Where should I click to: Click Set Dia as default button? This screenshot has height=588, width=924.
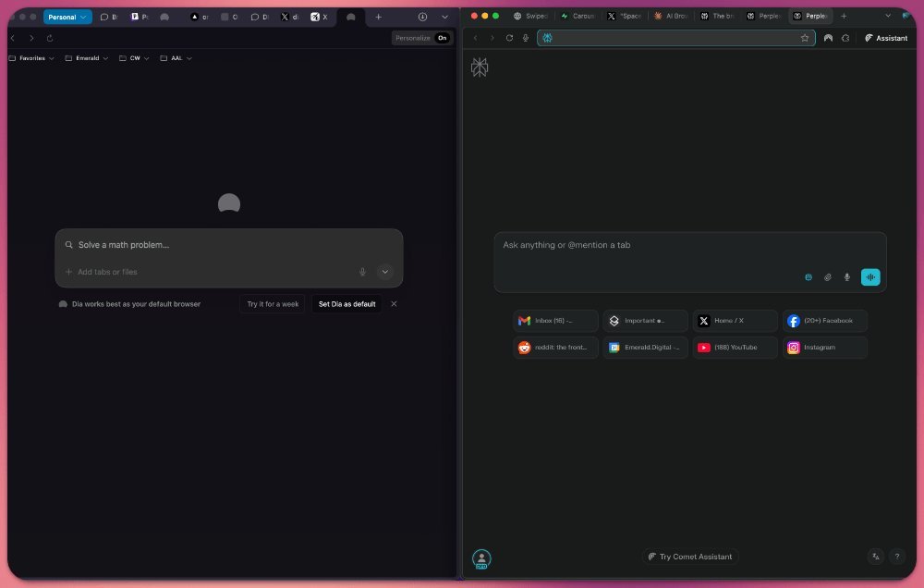(346, 304)
